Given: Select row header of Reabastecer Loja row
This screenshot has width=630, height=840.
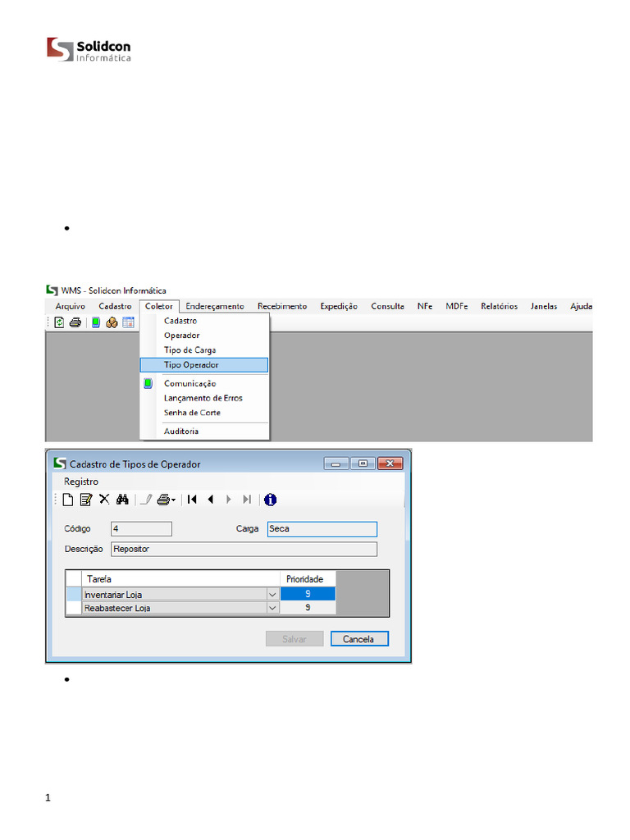Looking at the screenshot, I should tap(74, 608).
